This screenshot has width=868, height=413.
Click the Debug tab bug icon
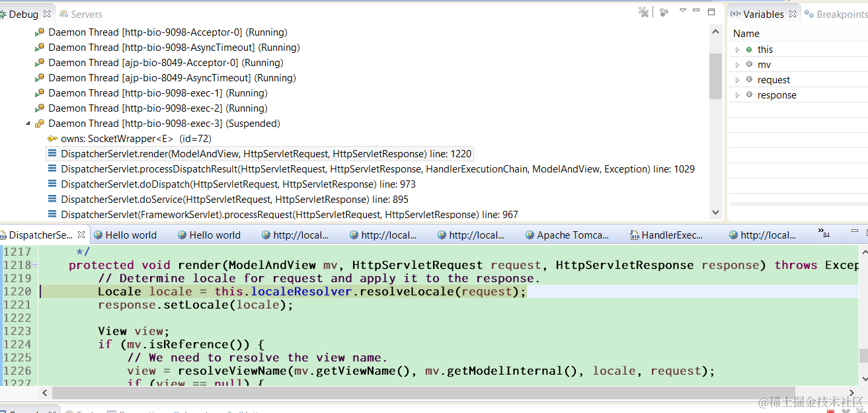click(x=3, y=14)
